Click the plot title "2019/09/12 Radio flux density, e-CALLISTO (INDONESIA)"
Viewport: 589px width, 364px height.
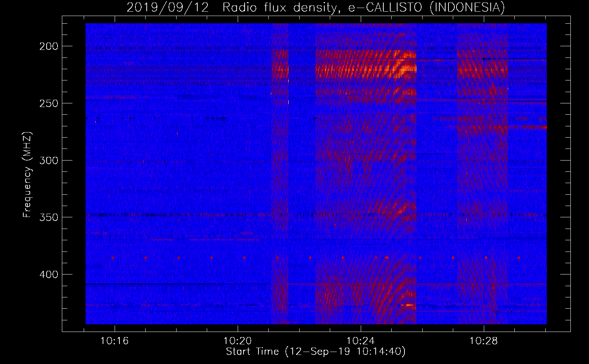pos(316,7)
